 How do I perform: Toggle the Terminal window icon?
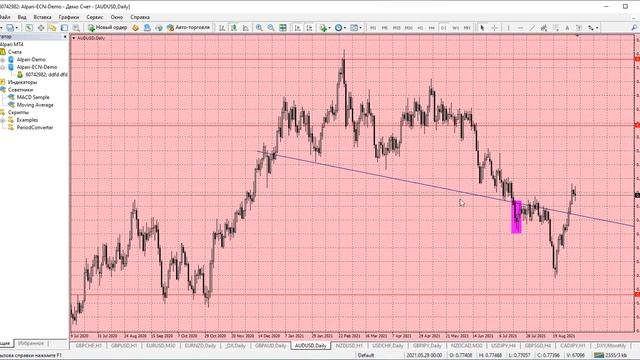point(64,28)
